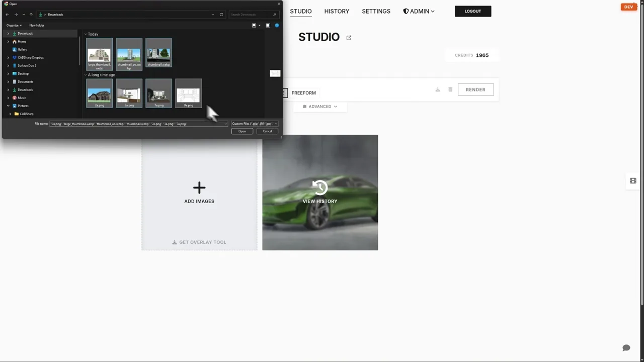Image resolution: width=644 pixels, height=362 pixels.
Task: Expand address bar history dropdown
Action: click(x=213, y=15)
